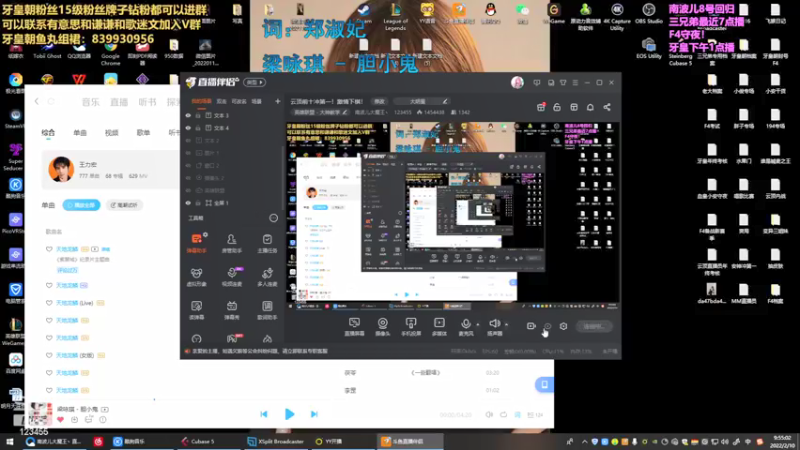The height and width of the screenshot is (450, 800).
Task: Toggle visibility of the 全屏 1 source
Action: tap(188, 203)
